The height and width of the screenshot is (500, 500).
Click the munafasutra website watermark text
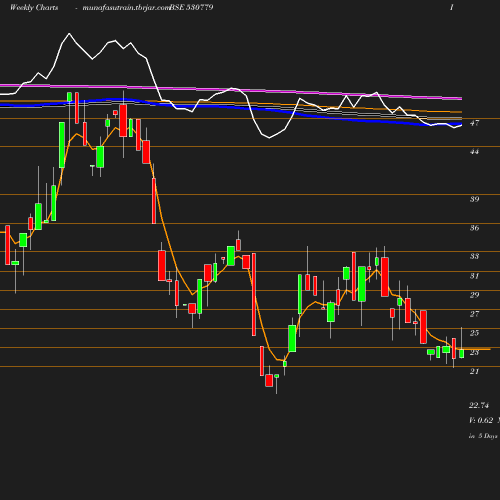click(x=126, y=8)
